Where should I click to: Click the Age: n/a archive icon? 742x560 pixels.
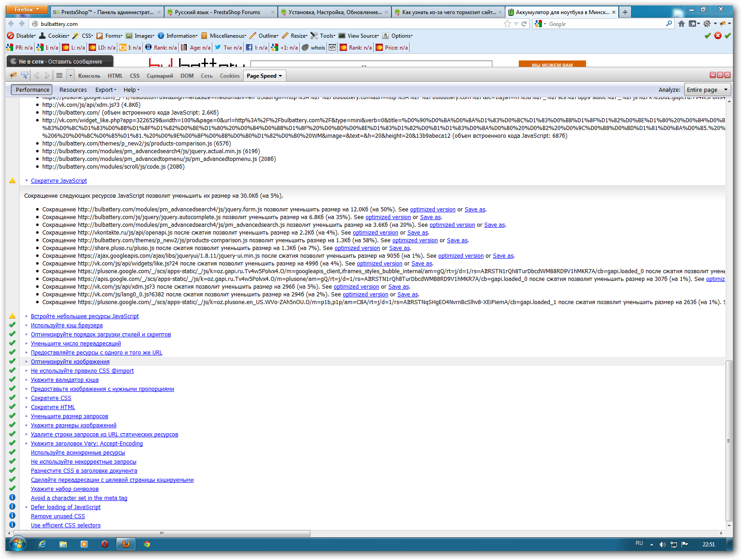[x=184, y=47]
